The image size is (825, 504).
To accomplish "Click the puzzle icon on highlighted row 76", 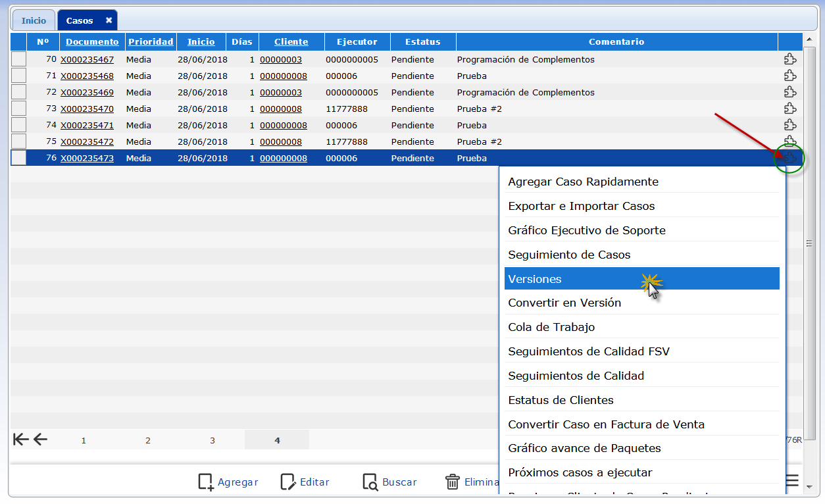I will pyautogui.click(x=789, y=158).
